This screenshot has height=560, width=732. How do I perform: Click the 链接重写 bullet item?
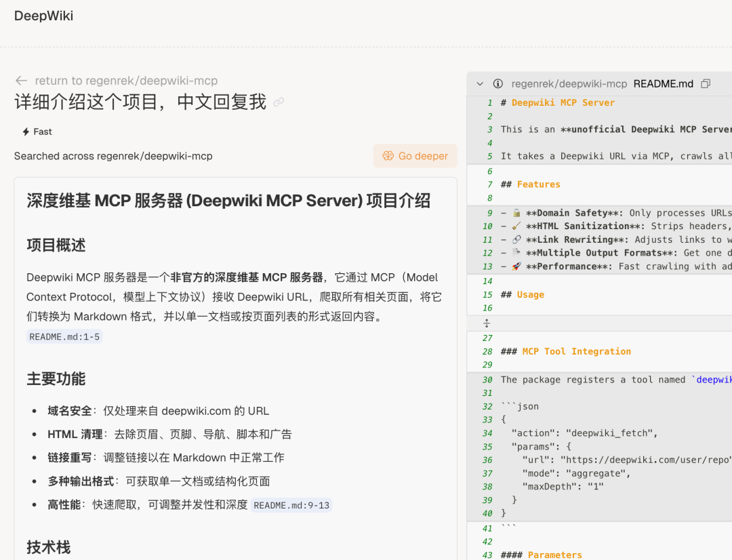click(x=166, y=458)
